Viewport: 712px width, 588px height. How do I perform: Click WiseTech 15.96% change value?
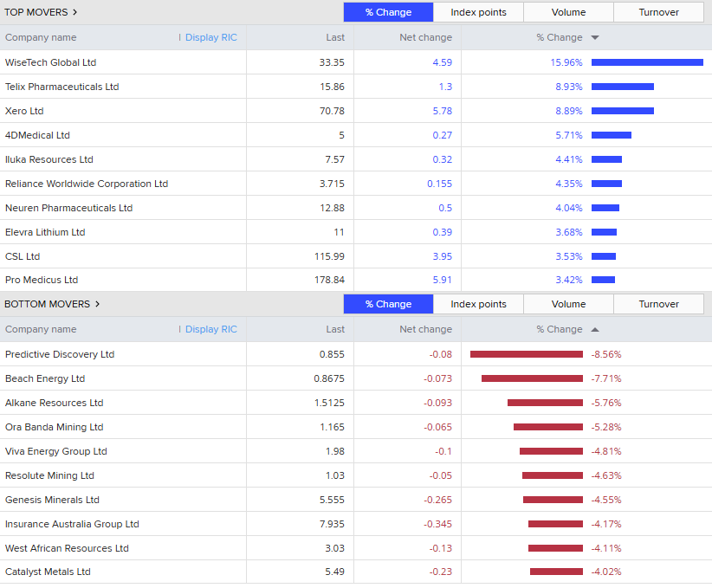(x=566, y=62)
